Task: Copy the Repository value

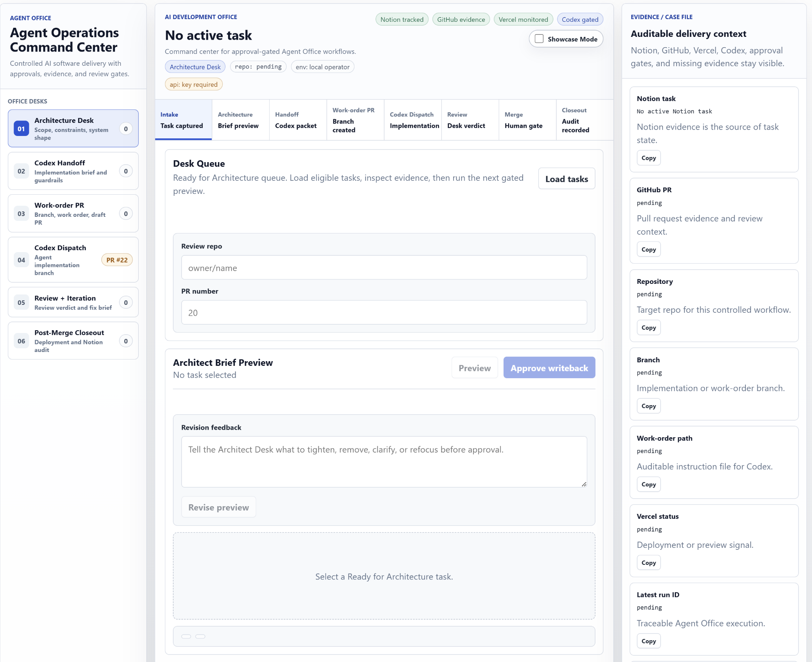Action: pyautogui.click(x=649, y=327)
